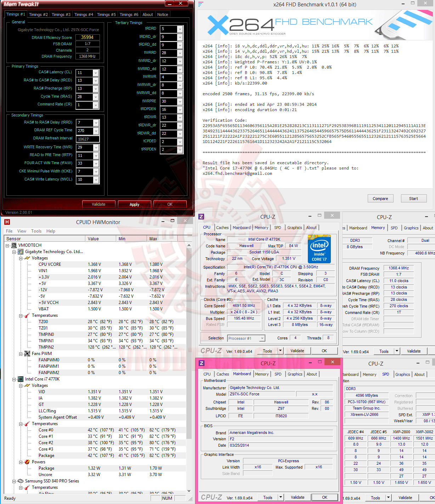The width and height of the screenshot is (435, 504).
Task: Click the VMODTECH computer icon in HWMonitor
Action: click(14, 245)
